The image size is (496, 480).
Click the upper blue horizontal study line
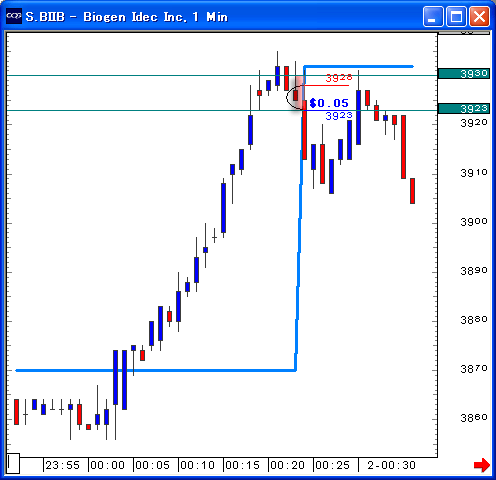coord(359,67)
